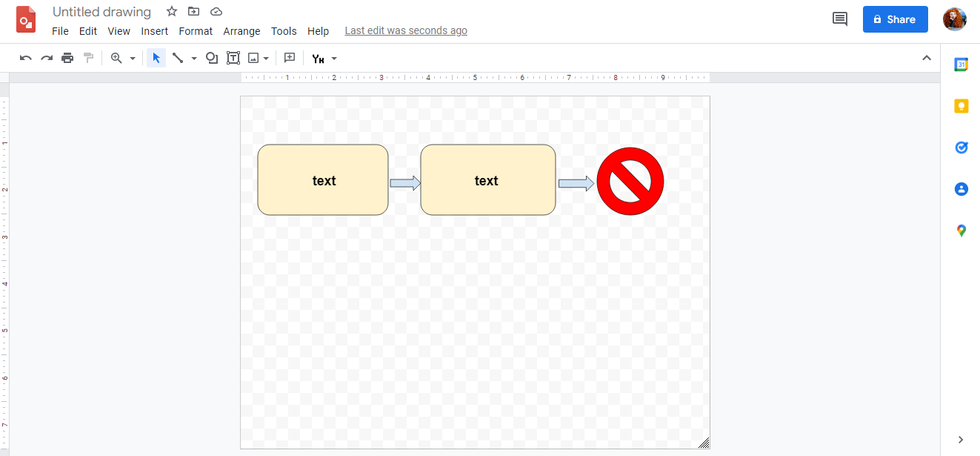Screen dimensions: 980x456
Task: Open the File menu
Action: [x=60, y=31]
